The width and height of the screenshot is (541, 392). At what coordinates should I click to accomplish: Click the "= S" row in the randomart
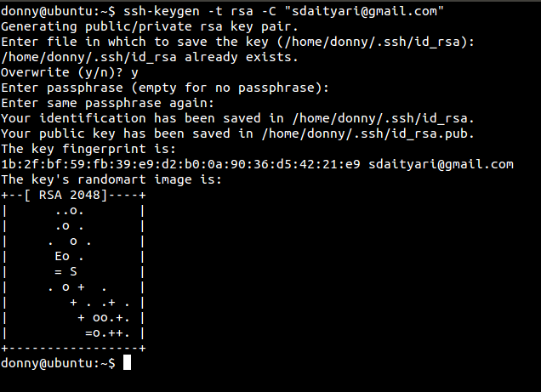coord(65,271)
